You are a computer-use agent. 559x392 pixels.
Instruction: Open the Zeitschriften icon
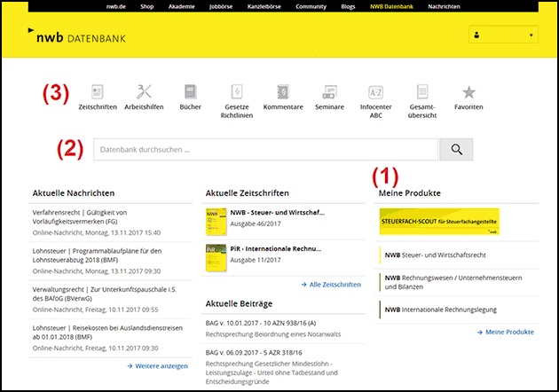(x=98, y=92)
